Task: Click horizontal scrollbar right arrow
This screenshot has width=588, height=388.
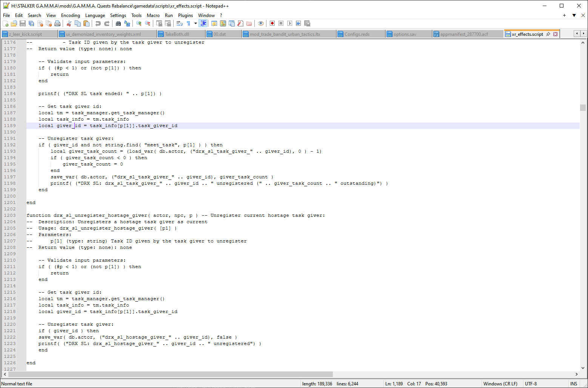Action: pyautogui.click(x=577, y=374)
